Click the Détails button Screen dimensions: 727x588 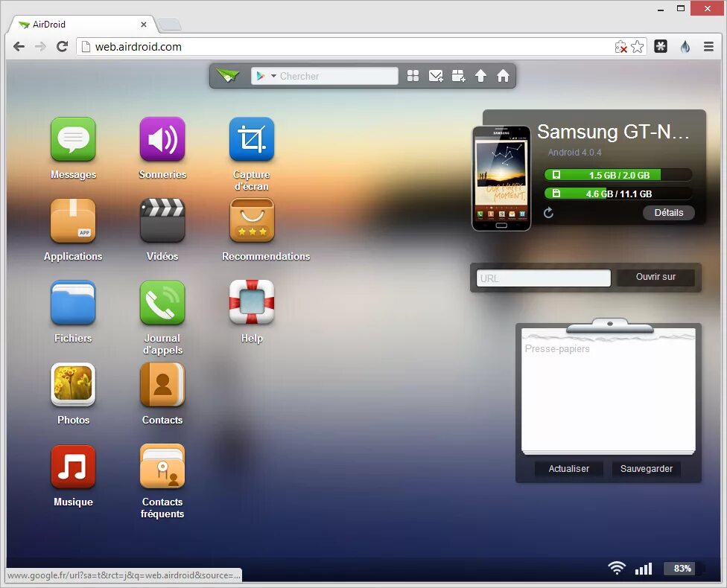[669, 213]
